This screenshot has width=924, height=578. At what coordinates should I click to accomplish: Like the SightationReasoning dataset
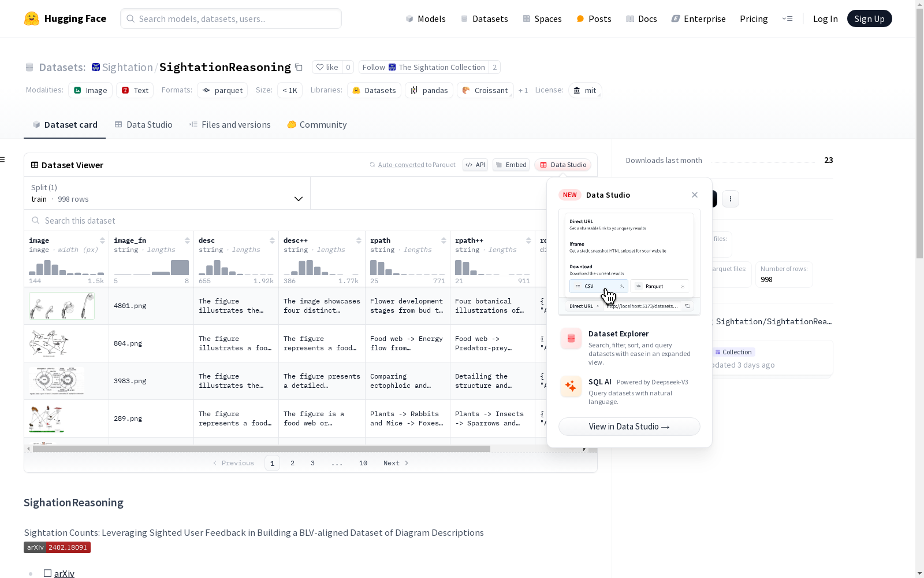[x=327, y=67]
